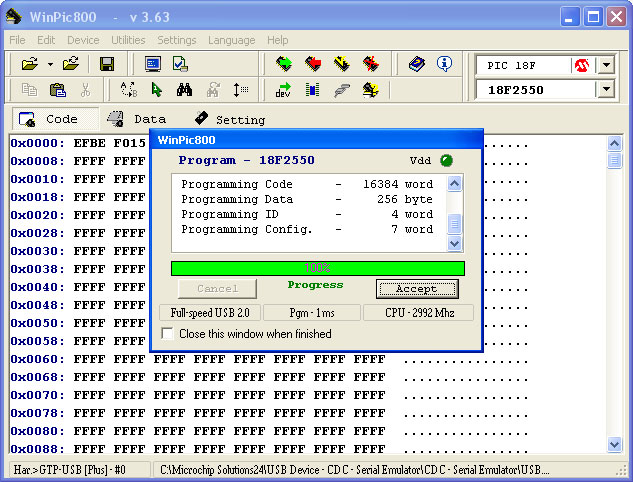
Task: Click the 18F2550 device name field
Action: click(535, 90)
